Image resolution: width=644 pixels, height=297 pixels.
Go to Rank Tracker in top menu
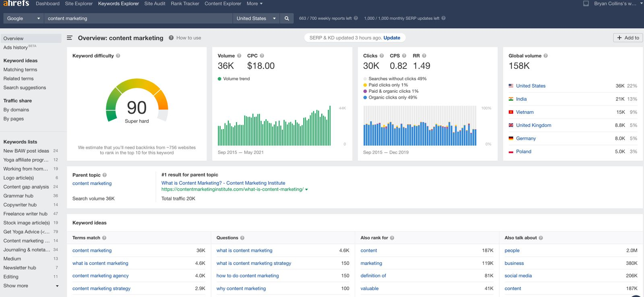pos(185,4)
